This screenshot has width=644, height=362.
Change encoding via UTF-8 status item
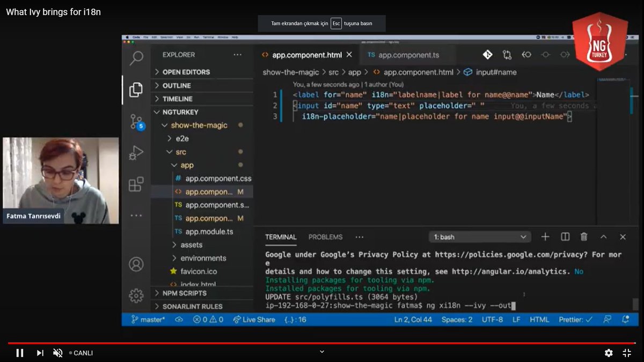[x=492, y=320]
